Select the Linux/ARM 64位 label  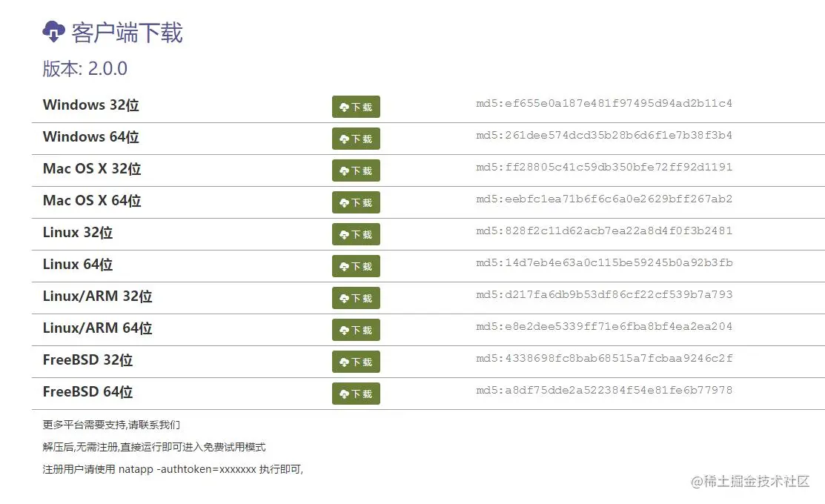click(97, 328)
